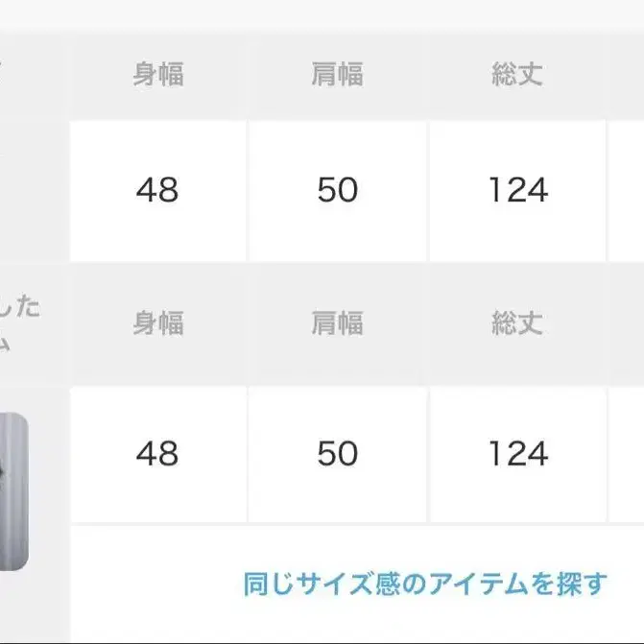Select the 50 value in the lower size table

click(x=337, y=453)
